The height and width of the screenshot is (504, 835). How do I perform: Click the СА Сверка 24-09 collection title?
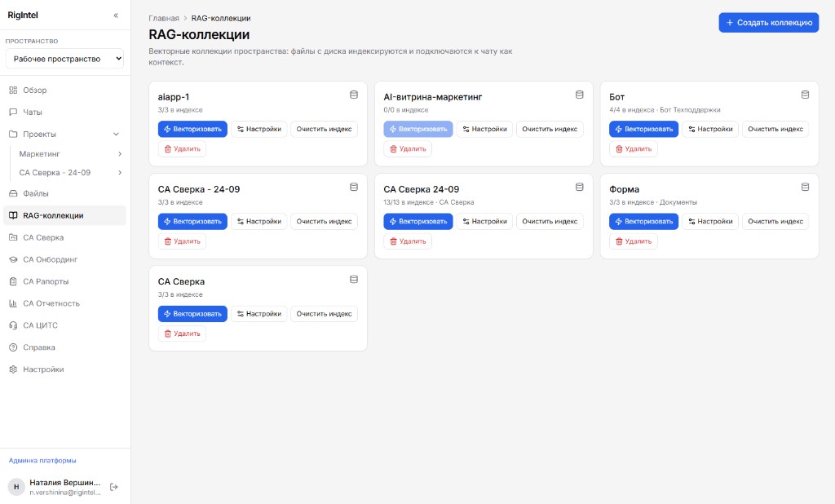422,189
